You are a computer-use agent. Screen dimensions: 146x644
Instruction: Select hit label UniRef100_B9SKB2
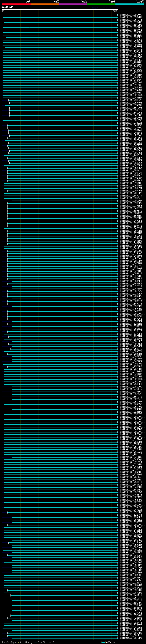click(x=131, y=633)
